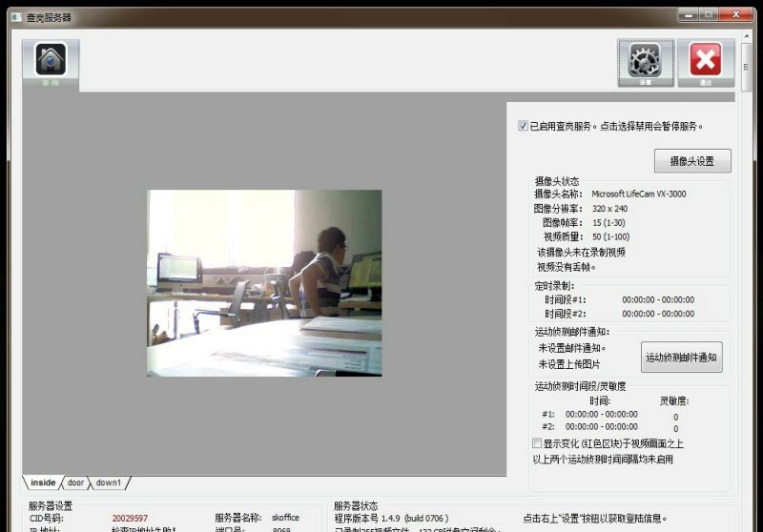
Task: Click motion detection #1 time range
Action: click(602, 414)
